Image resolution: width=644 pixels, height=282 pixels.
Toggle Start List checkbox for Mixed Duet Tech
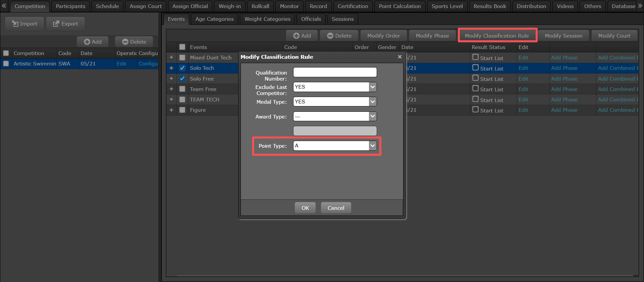pos(475,57)
